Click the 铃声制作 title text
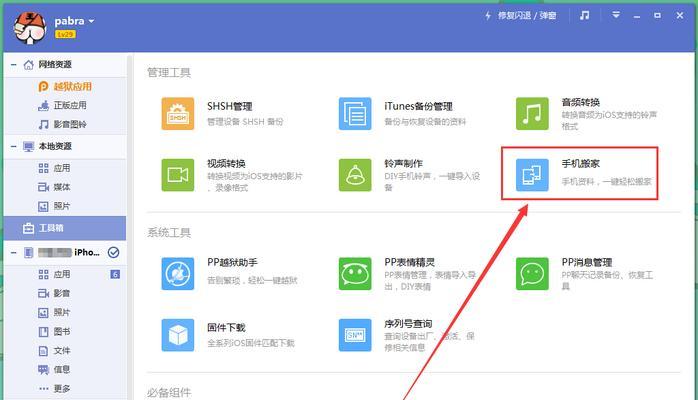698x400 pixels. (x=403, y=164)
